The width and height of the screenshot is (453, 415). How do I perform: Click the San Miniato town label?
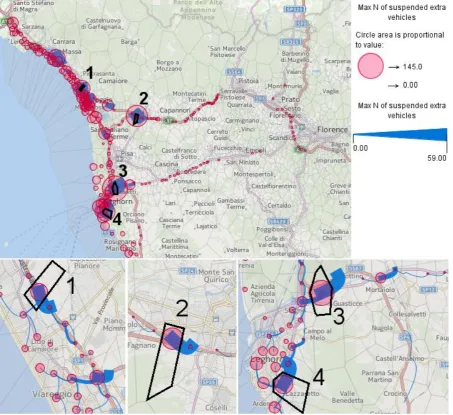(x=243, y=162)
